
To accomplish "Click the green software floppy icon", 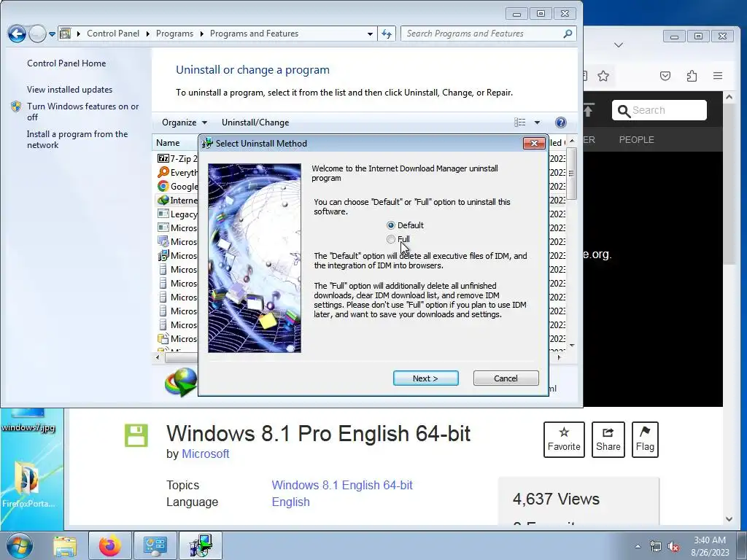I will [136, 435].
